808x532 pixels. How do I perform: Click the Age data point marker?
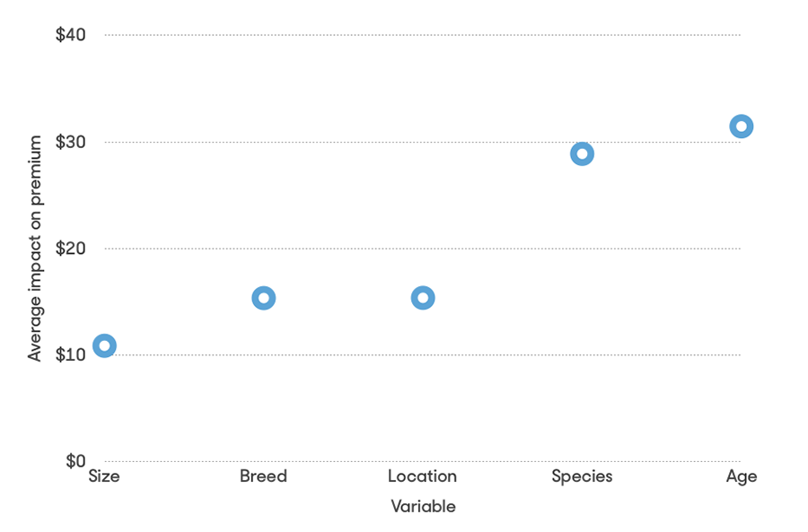pos(741,126)
